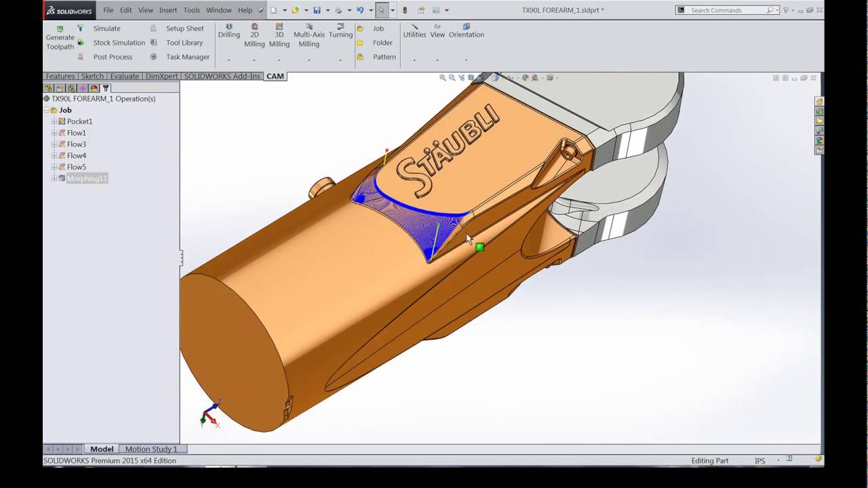Viewport: 868px width, 488px height.
Task: Select the 2D Milling icon
Action: tap(254, 26)
